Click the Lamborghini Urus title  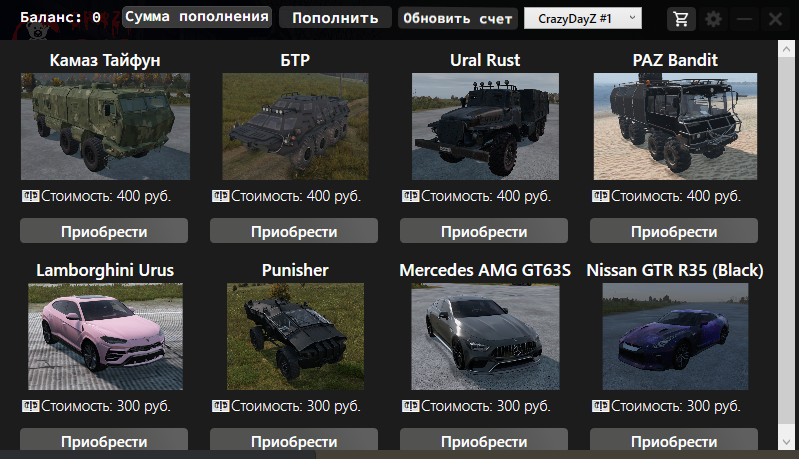(x=105, y=270)
